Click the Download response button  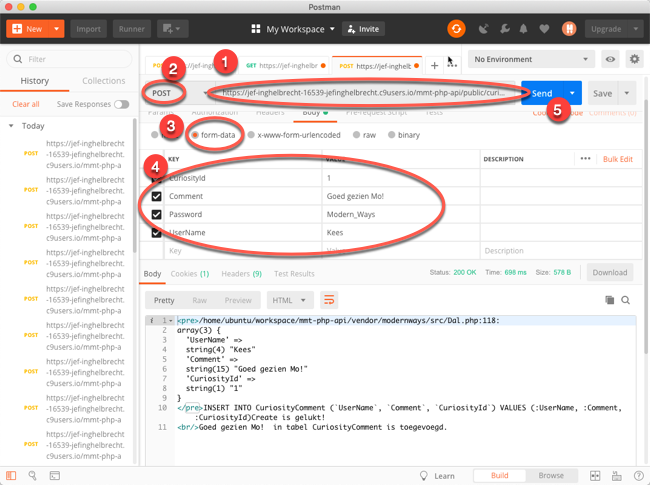click(610, 272)
